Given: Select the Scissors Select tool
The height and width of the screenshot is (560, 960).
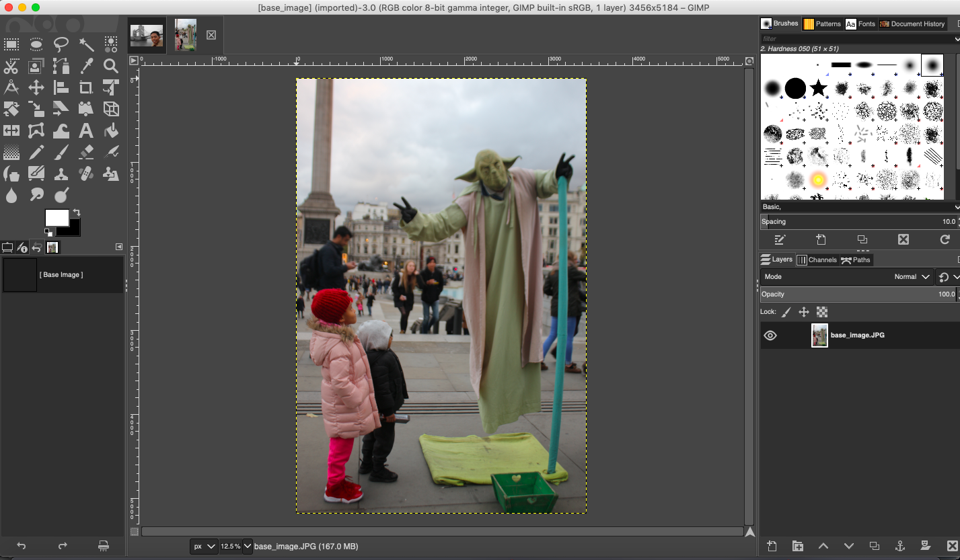Looking at the screenshot, I should tap(11, 66).
